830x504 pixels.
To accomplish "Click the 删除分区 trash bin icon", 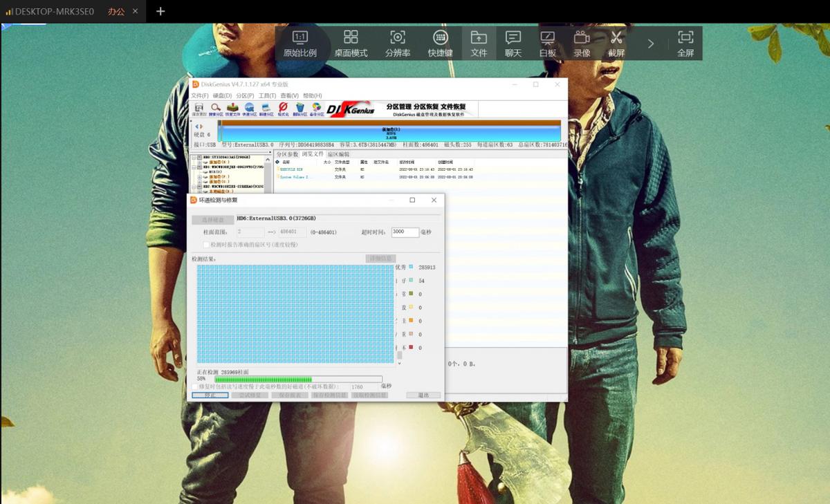I will [299, 109].
